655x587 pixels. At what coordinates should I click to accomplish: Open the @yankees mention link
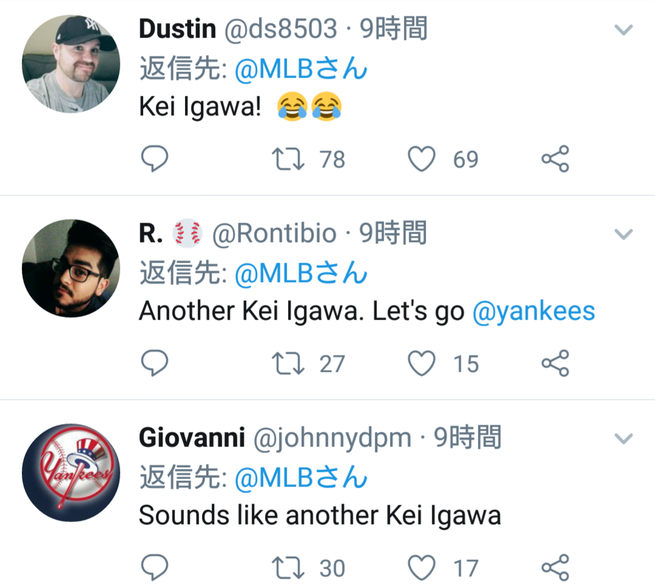pos(533,311)
